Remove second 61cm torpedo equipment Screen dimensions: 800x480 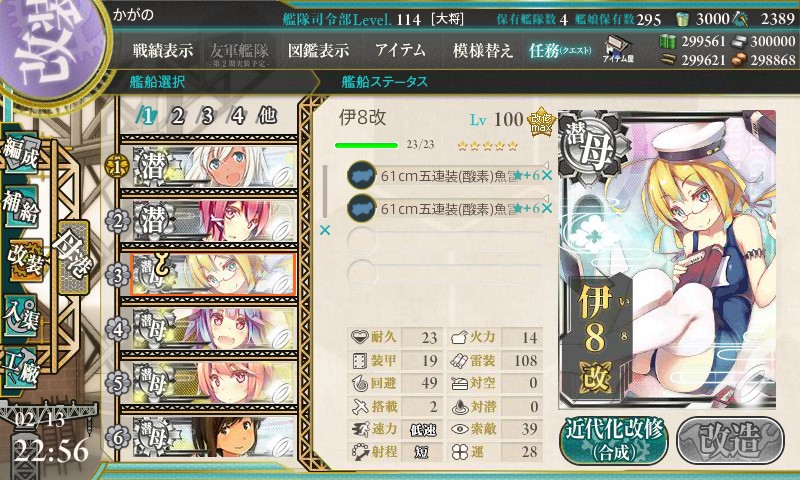point(547,208)
